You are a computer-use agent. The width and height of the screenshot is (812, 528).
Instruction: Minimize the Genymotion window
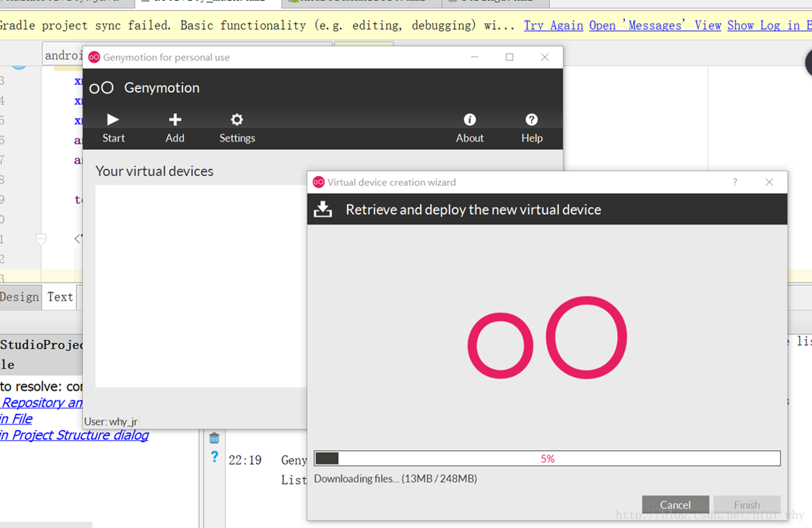(x=474, y=57)
